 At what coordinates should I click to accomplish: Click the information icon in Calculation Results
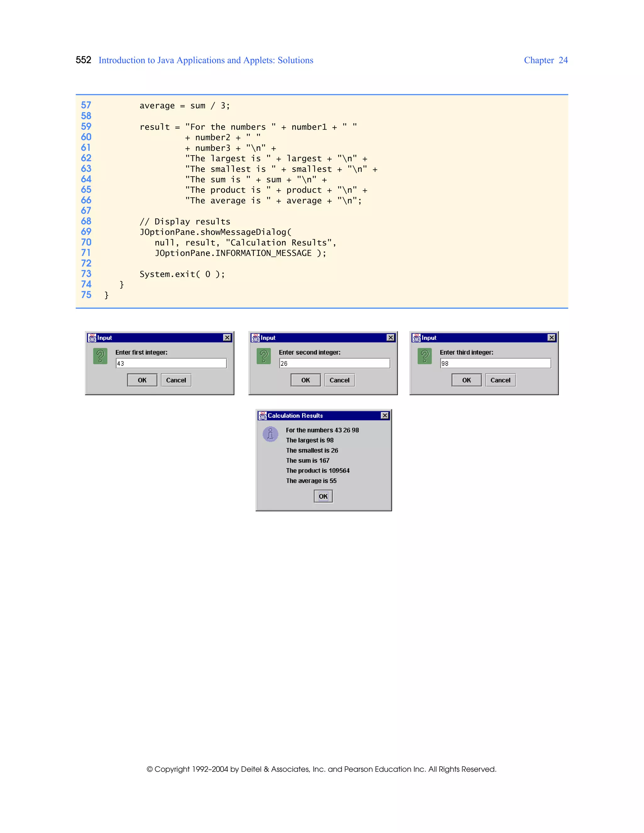tap(270, 434)
